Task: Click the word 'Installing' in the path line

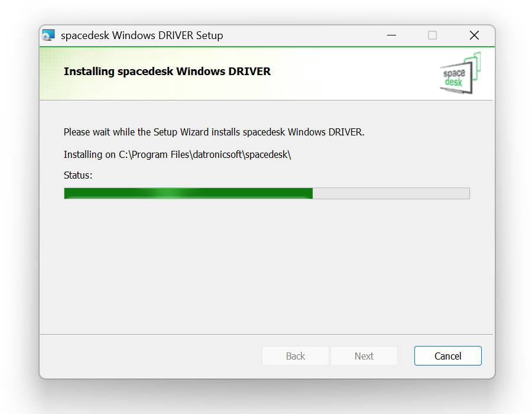Action: tap(83, 155)
